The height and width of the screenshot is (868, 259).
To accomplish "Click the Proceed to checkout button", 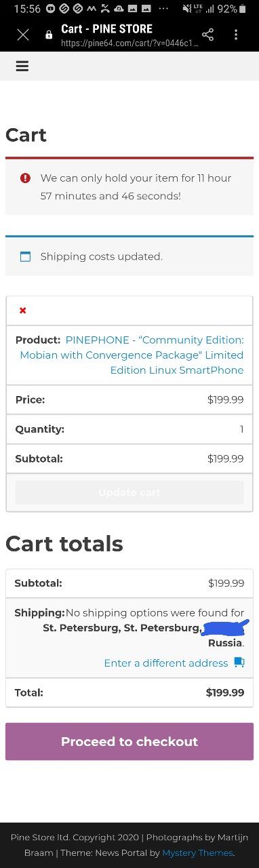I will coord(129,741).
